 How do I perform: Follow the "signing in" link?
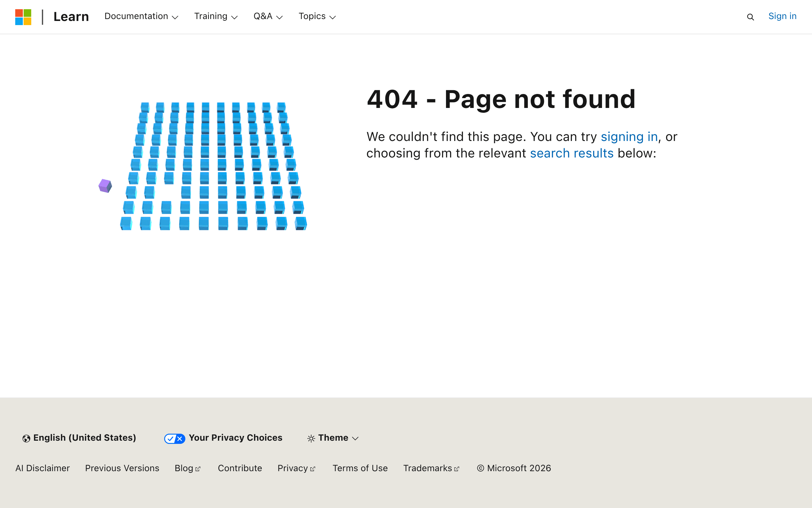point(629,137)
